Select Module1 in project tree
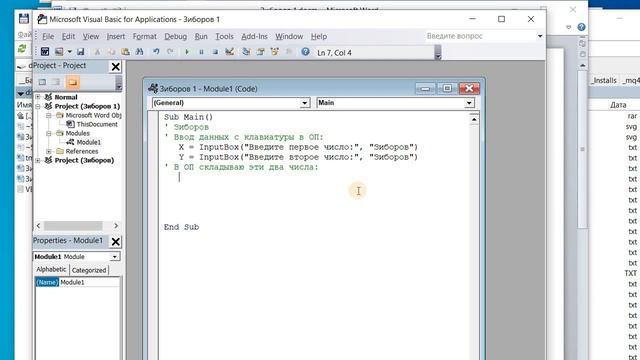 [x=88, y=142]
